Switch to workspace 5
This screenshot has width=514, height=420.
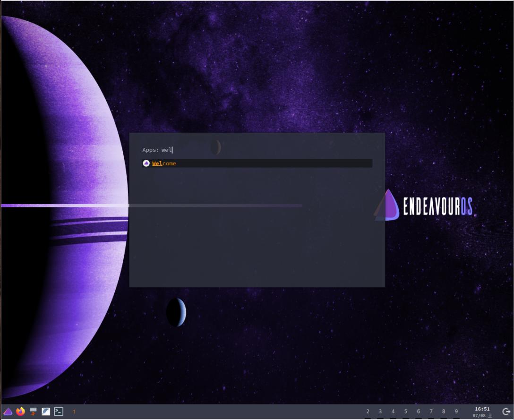click(x=405, y=411)
